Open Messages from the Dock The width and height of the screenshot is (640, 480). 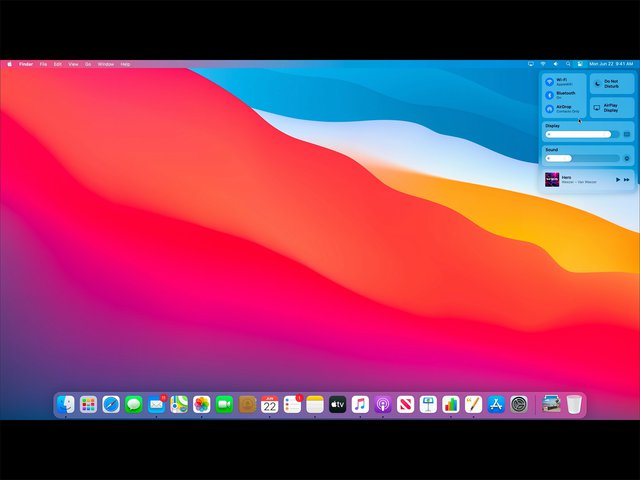coord(134,405)
